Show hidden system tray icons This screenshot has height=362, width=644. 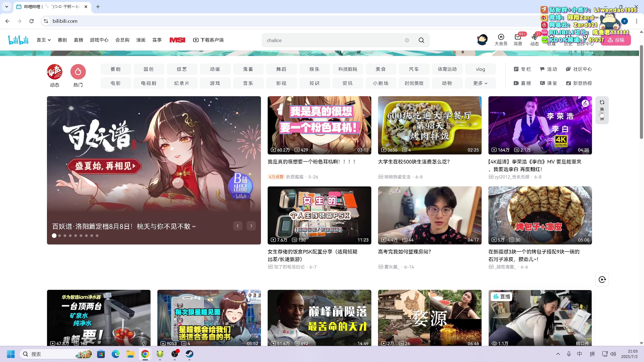(x=558, y=354)
